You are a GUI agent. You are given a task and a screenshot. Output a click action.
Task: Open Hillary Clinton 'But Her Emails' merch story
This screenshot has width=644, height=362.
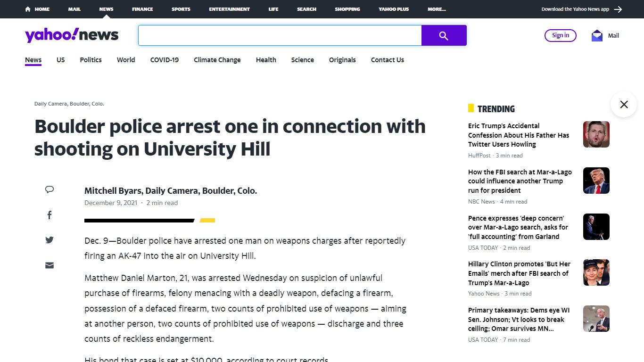pyautogui.click(x=519, y=273)
